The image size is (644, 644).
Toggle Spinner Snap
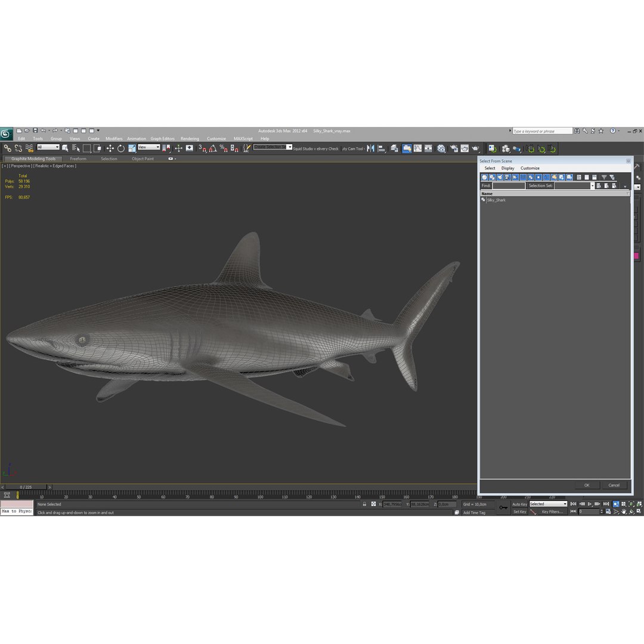click(234, 148)
